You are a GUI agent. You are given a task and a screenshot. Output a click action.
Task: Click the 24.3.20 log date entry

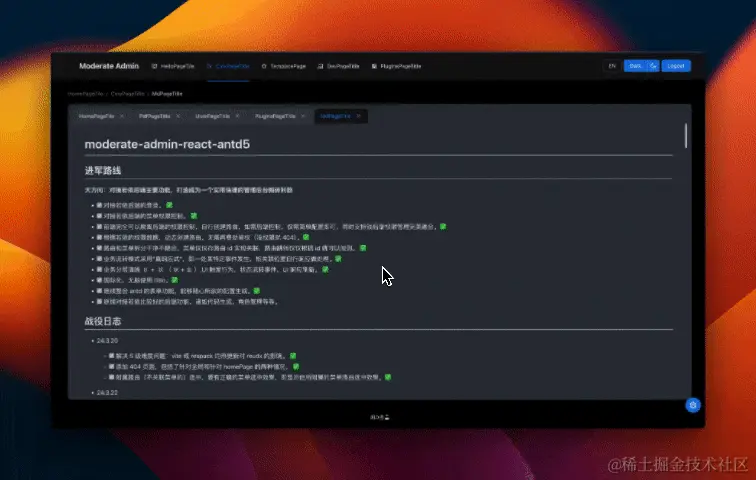click(x=107, y=341)
